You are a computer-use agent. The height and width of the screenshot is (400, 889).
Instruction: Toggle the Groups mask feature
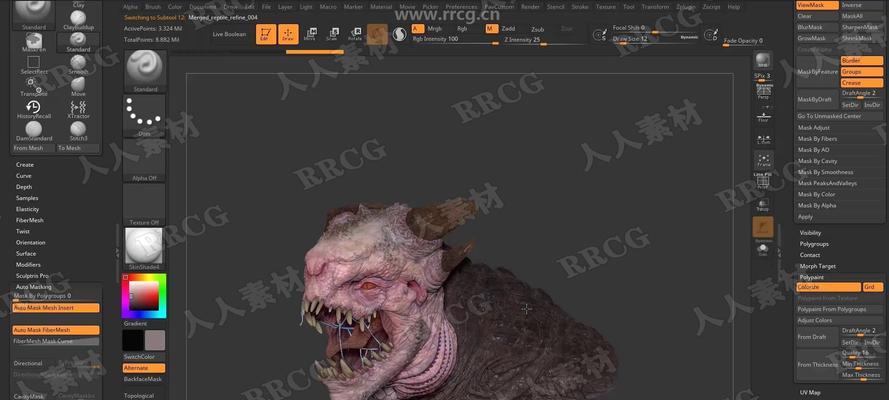862,72
